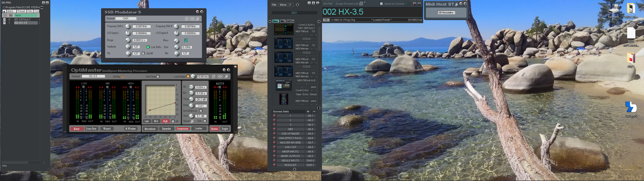Click the Tape Echo device thumbnail
Viewport: 644px width, 181px height.
tap(283, 99)
